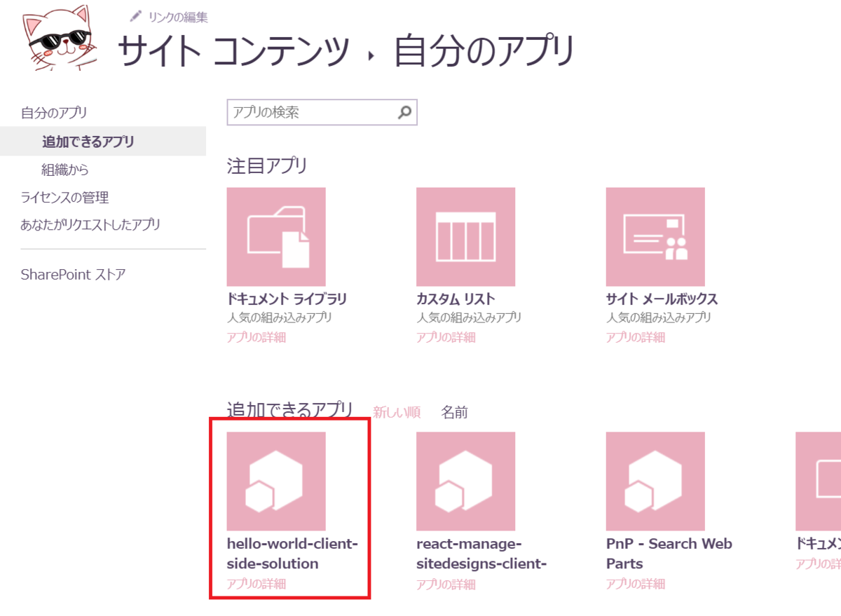
Task: Click サイト コンテンツ breadcrumb title
Action: pyautogui.click(x=233, y=51)
